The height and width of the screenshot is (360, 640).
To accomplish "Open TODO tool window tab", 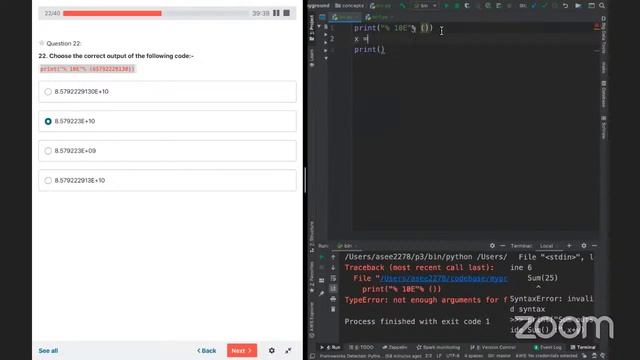I will point(361,347).
